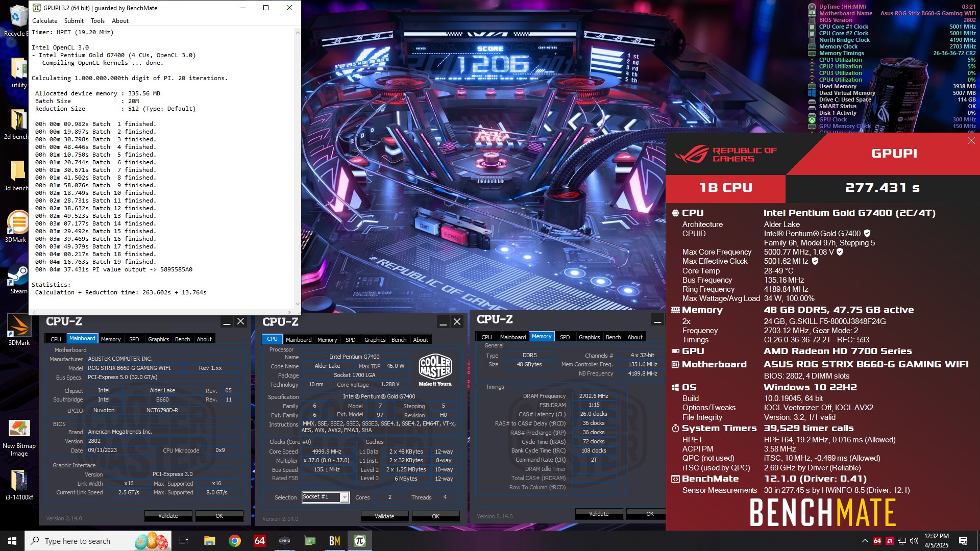Click the Cooler Master logo in CPU-Z

(435, 370)
